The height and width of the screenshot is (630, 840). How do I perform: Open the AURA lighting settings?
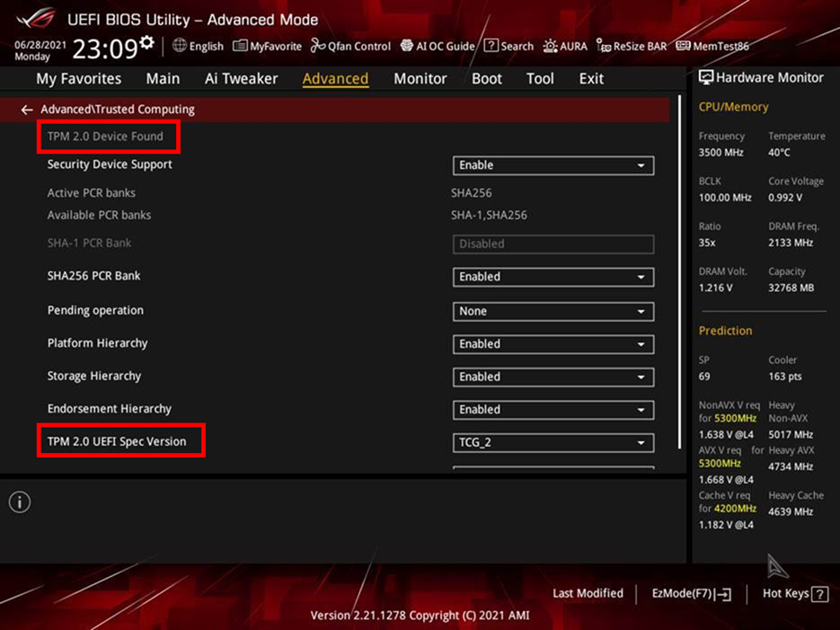coord(564,46)
